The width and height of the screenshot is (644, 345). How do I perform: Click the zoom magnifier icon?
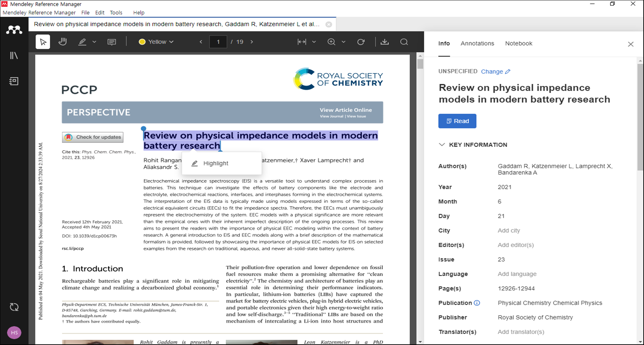[x=331, y=42]
